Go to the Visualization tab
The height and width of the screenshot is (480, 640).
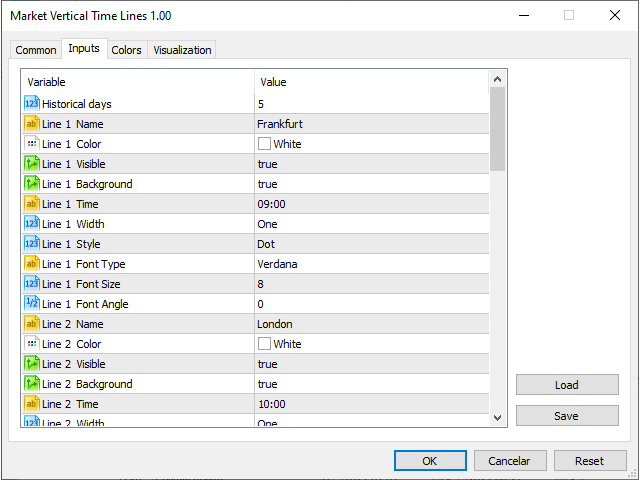pos(182,50)
